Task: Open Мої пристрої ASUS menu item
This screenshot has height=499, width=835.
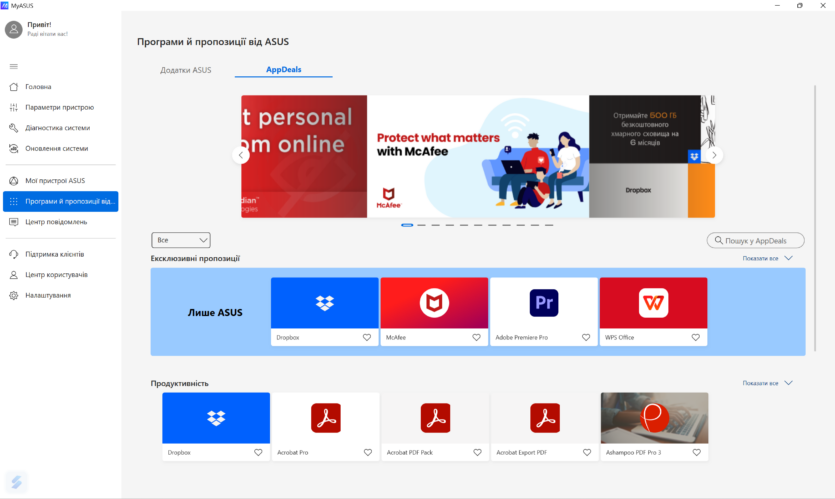Action: click(55, 181)
